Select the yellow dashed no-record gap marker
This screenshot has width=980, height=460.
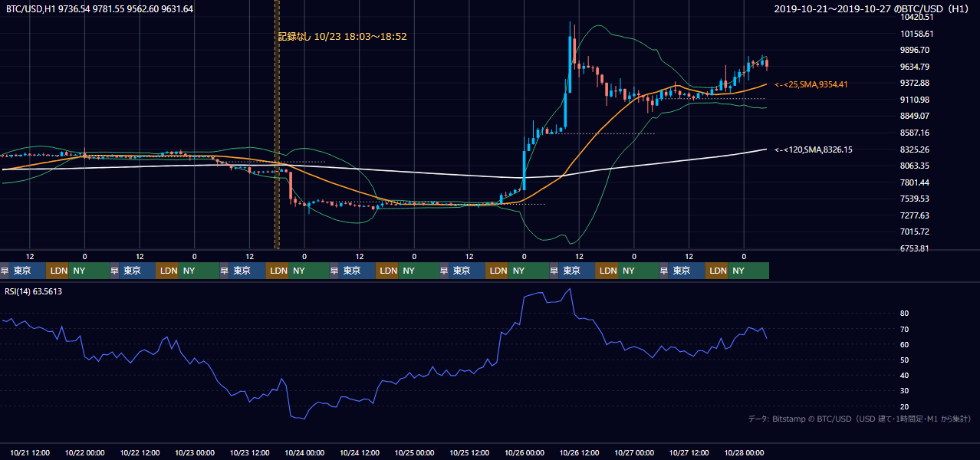point(277,124)
